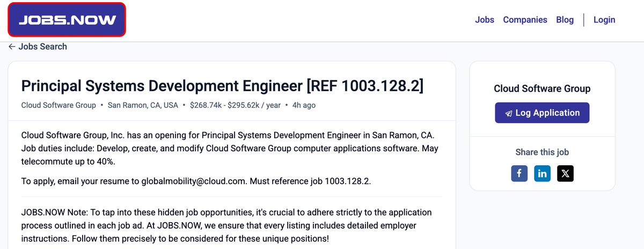Share job on Facebook
The width and height of the screenshot is (644, 249).
(519, 173)
